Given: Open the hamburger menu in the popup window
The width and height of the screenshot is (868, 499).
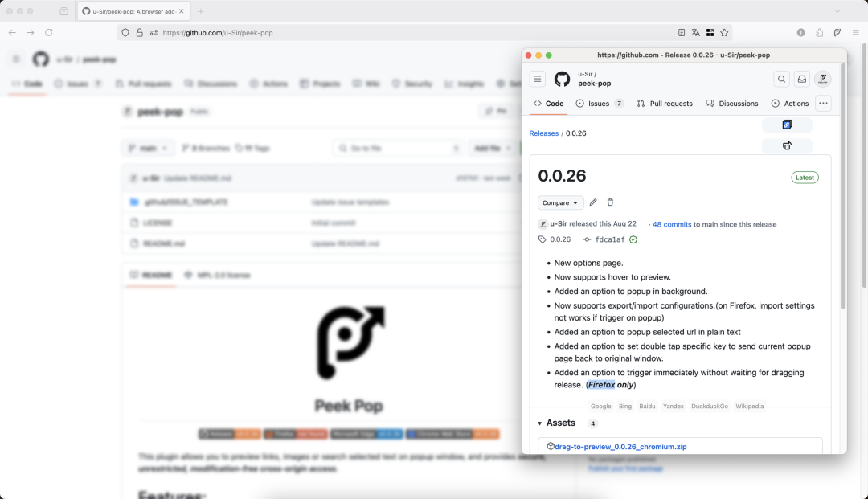Looking at the screenshot, I should (x=537, y=79).
